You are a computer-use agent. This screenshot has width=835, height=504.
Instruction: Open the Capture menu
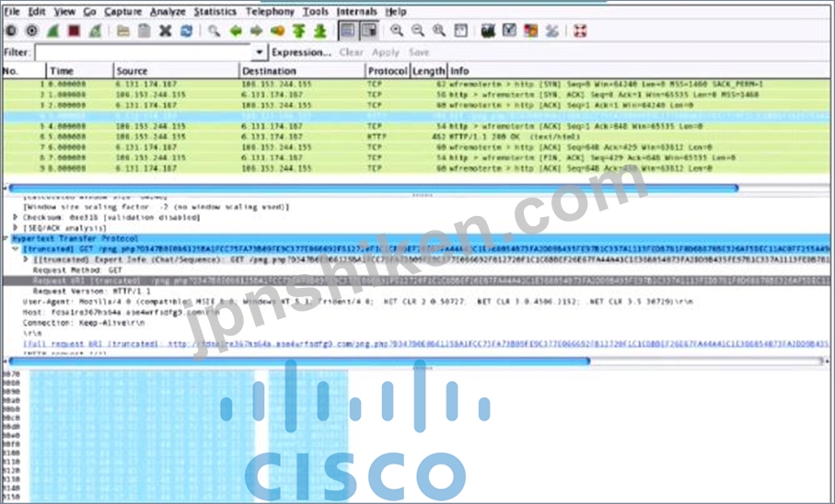click(x=123, y=11)
